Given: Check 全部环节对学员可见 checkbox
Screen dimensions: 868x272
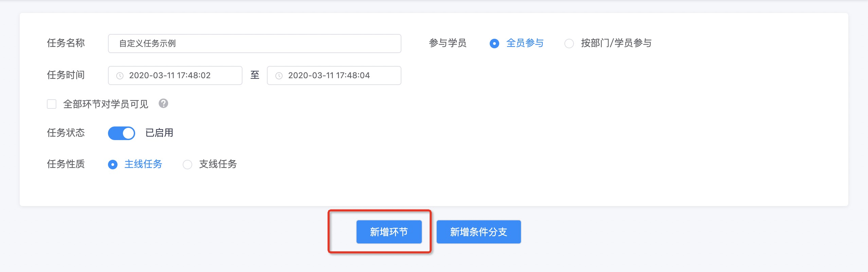Looking at the screenshot, I should click(x=52, y=104).
